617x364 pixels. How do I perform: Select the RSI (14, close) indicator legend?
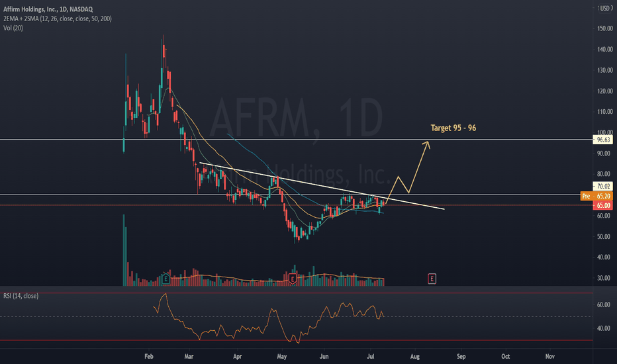click(21, 296)
